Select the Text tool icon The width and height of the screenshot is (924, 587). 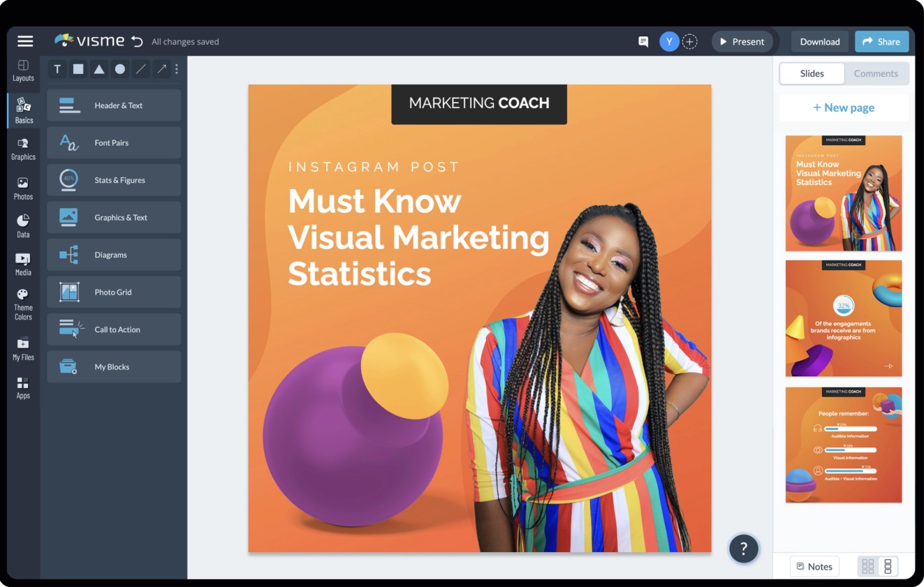pyautogui.click(x=57, y=69)
